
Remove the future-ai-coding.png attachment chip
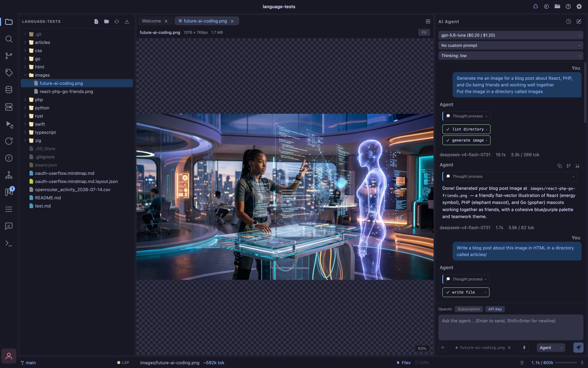point(509,348)
